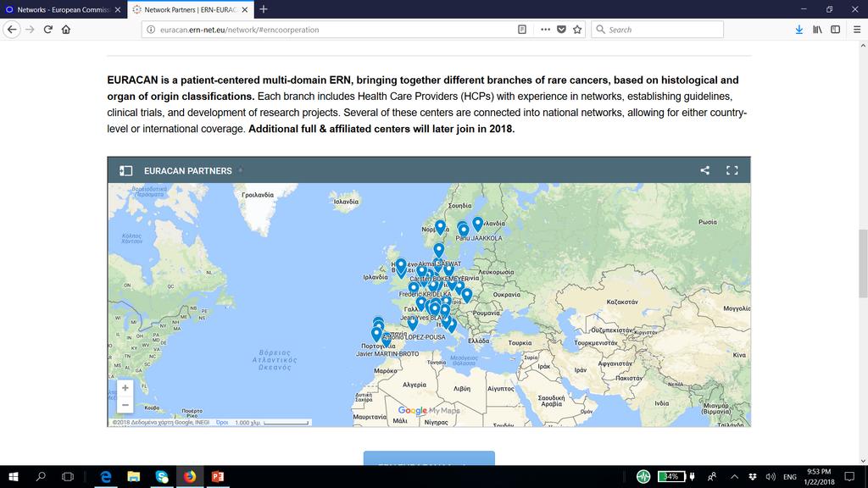
Task: Click the green monitor tray icon
Action: [643, 476]
